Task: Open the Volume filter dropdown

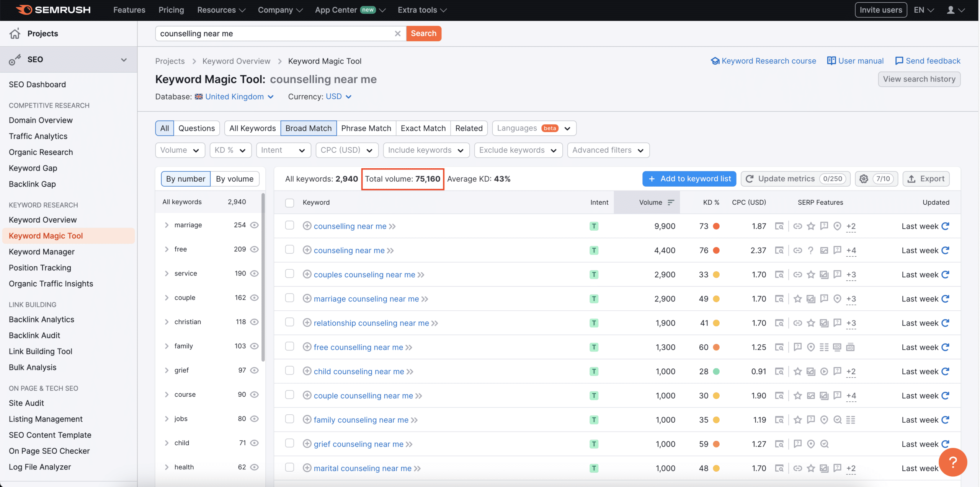Action: (x=180, y=150)
